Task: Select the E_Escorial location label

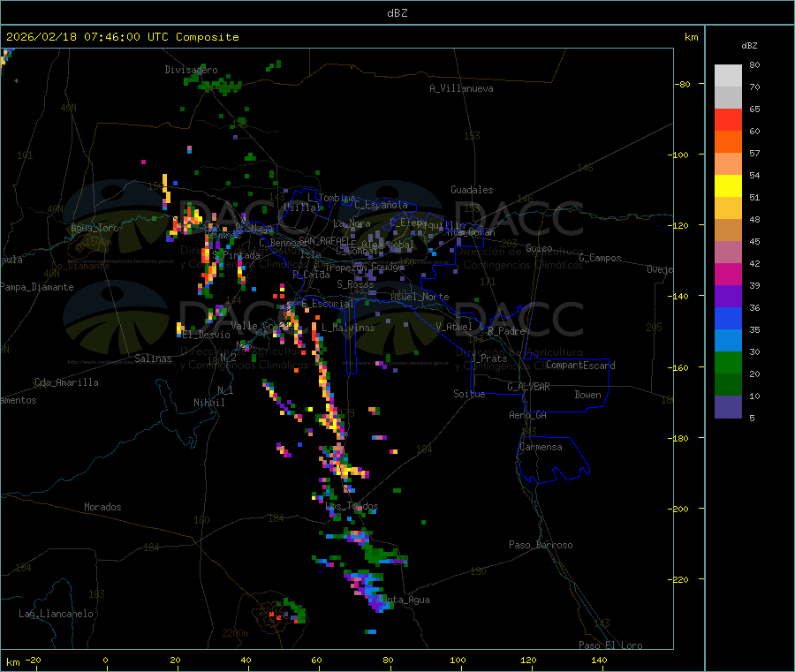Action: click(x=328, y=304)
